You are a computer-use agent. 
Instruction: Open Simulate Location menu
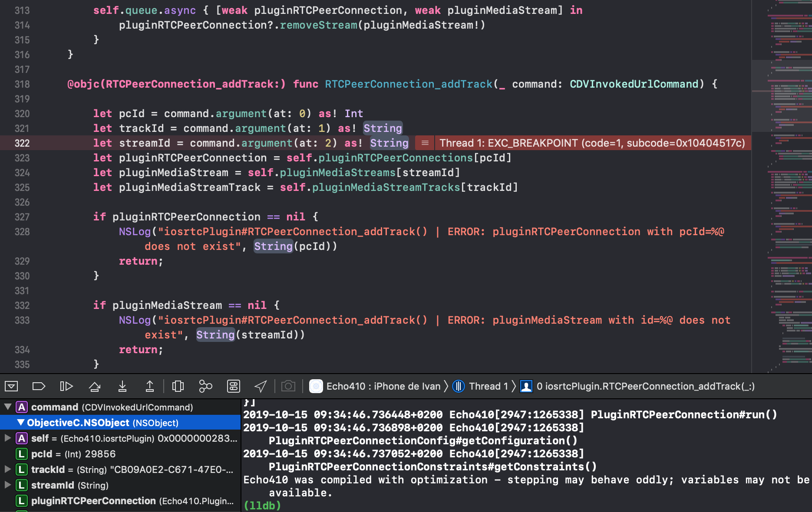(x=261, y=386)
